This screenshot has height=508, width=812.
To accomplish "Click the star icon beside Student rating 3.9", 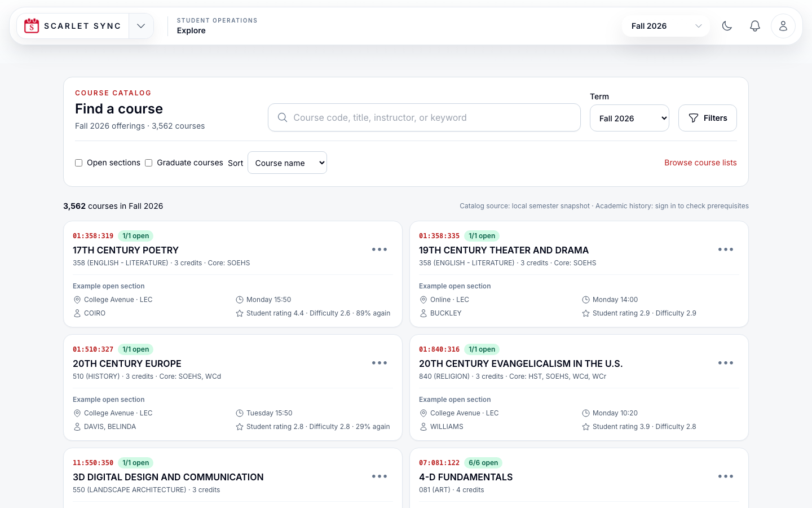I will (x=586, y=427).
